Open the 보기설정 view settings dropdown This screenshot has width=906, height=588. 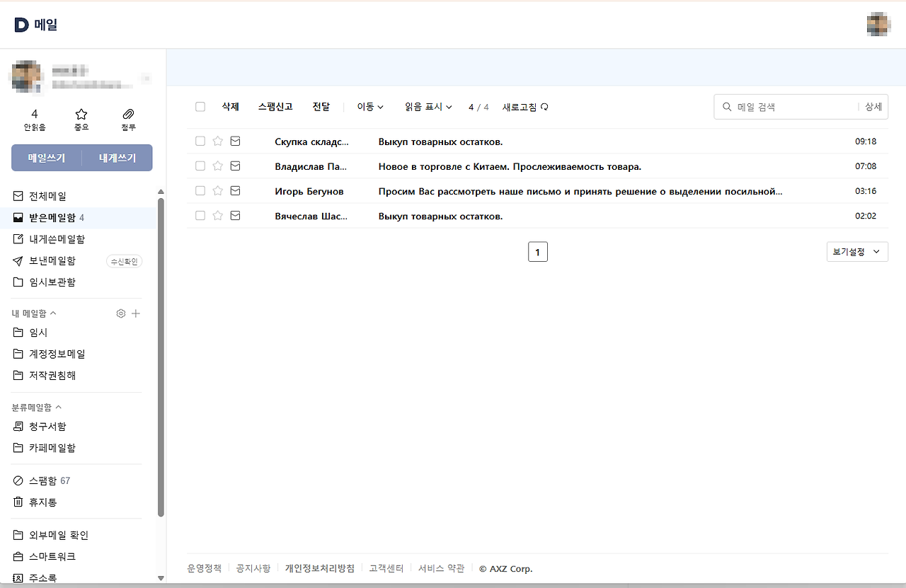tap(857, 252)
